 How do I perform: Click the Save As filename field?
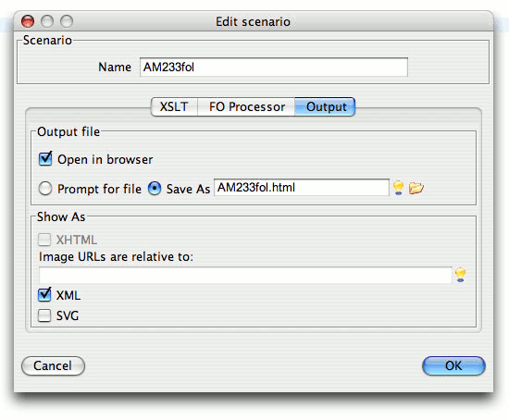coord(302,188)
